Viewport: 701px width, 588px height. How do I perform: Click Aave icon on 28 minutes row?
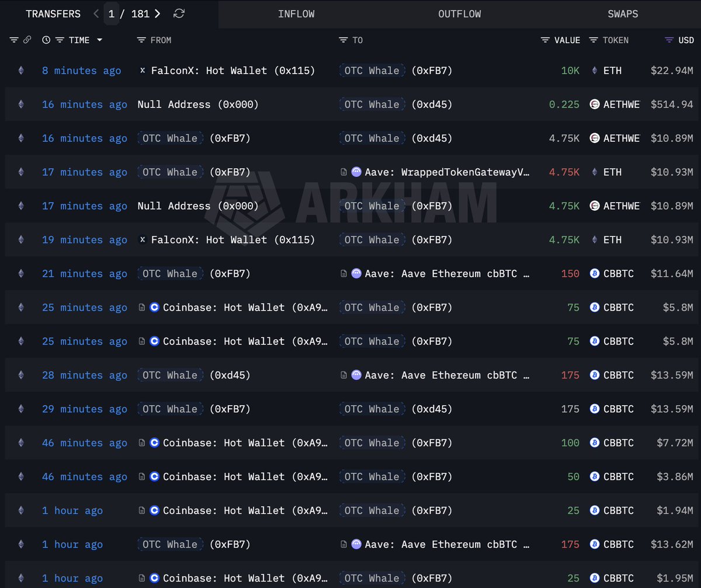point(356,375)
